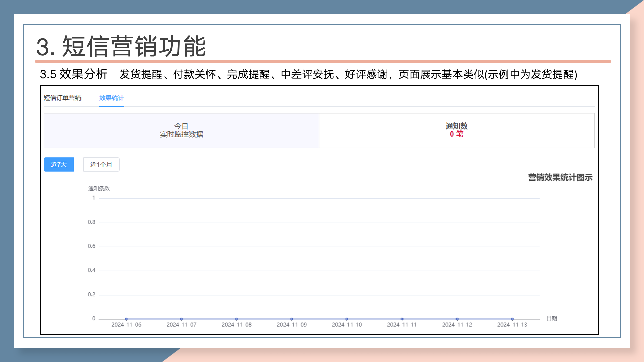Click the 2024-11-10 axis date label
The width and height of the screenshot is (644, 362).
(x=347, y=325)
